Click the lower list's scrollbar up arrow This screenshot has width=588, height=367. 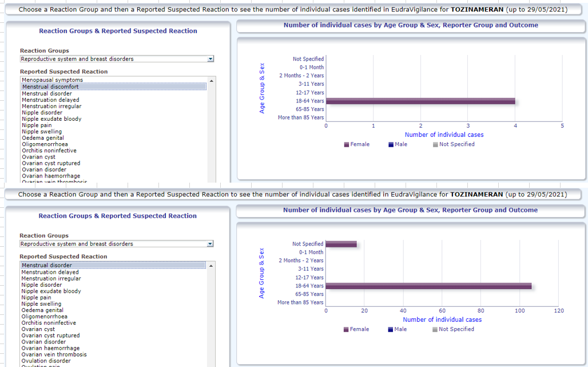point(211,266)
